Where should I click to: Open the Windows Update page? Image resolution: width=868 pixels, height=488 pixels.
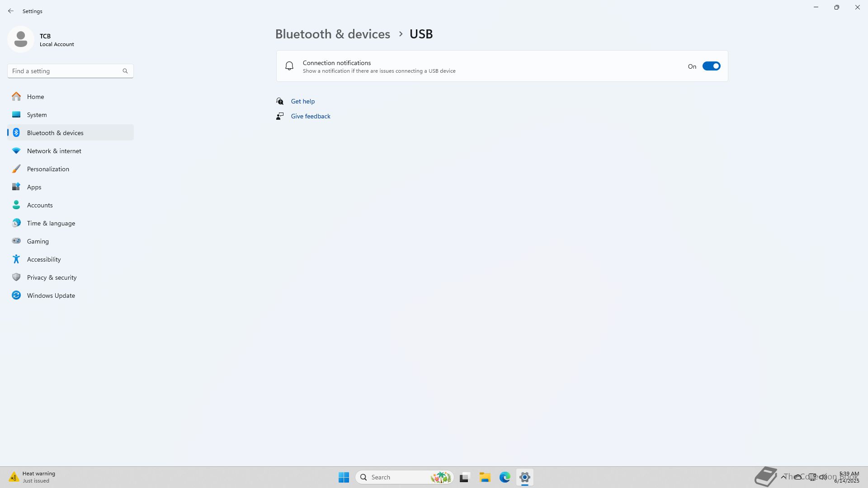coord(51,296)
